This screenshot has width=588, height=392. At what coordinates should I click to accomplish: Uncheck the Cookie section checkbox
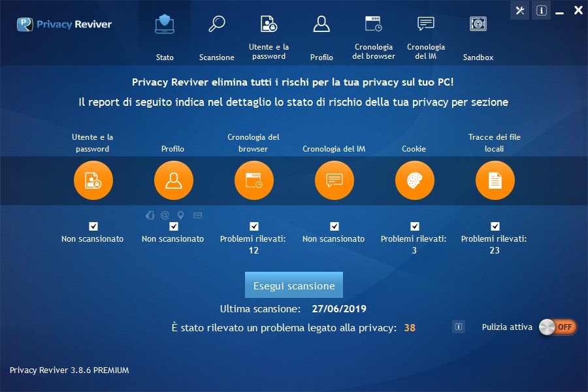tap(415, 226)
